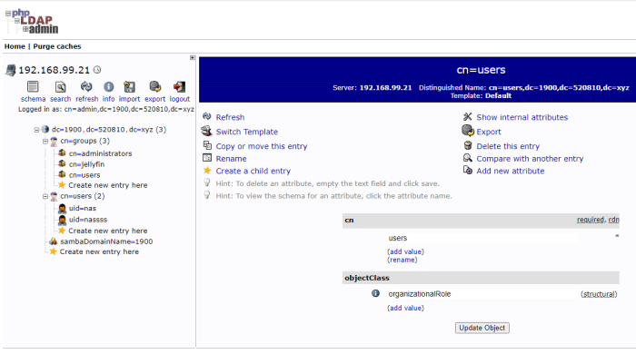Click Purge caches in the top menu

click(x=59, y=45)
